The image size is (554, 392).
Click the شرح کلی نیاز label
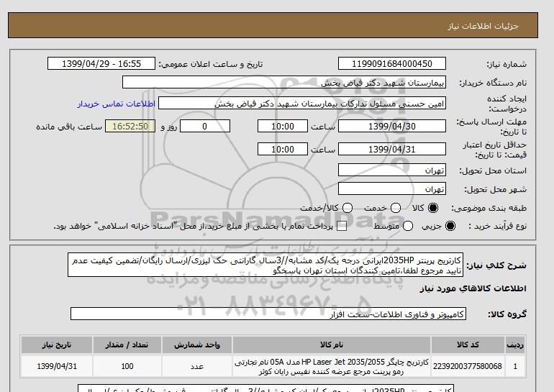pos(496,265)
